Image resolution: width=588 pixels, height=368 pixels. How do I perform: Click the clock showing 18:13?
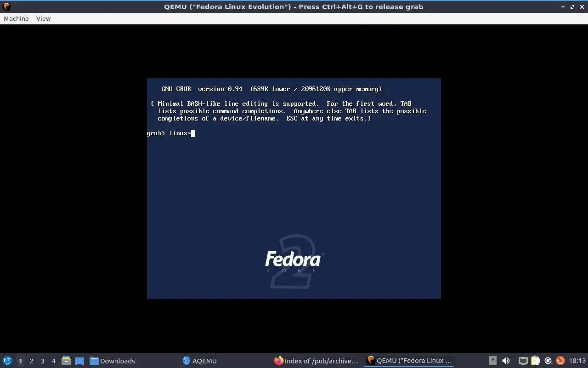click(577, 361)
